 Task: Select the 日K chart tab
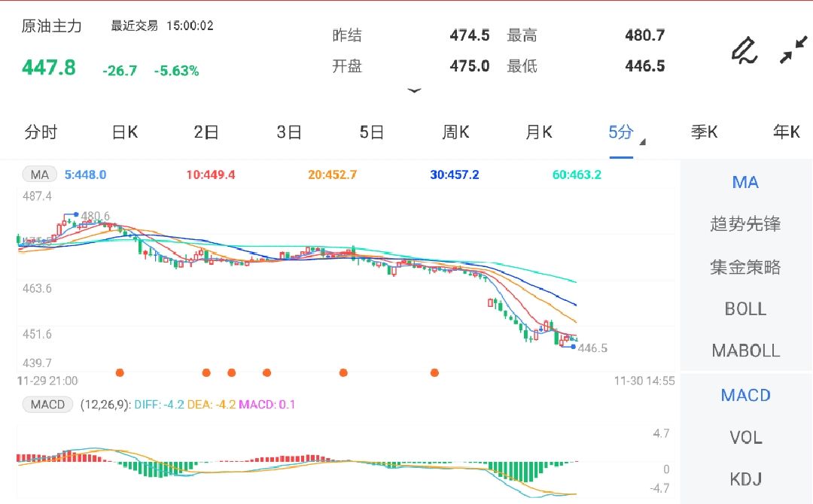click(124, 133)
